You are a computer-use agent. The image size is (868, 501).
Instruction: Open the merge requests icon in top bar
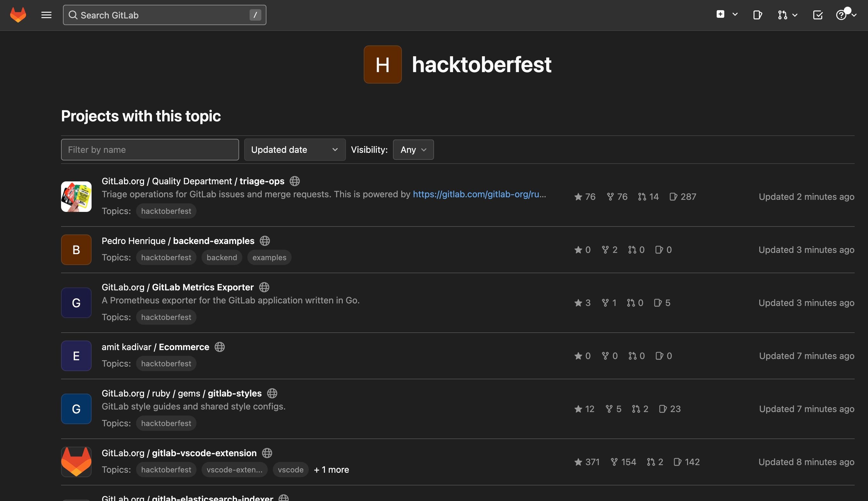point(782,15)
